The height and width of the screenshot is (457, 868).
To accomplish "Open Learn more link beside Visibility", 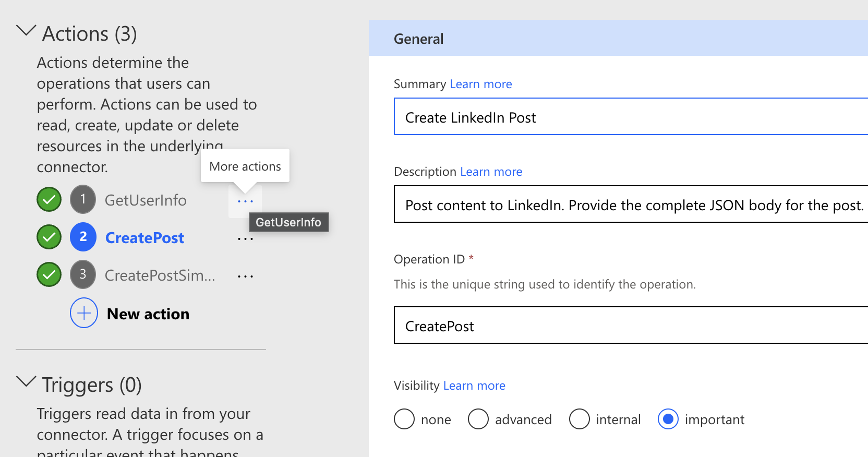I will coord(474,386).
